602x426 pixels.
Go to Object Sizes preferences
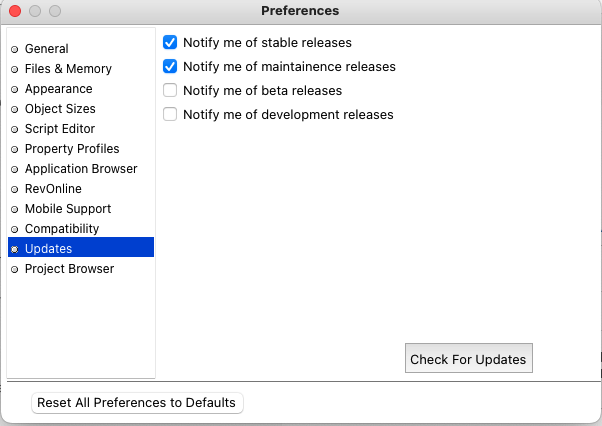(60, 109)
